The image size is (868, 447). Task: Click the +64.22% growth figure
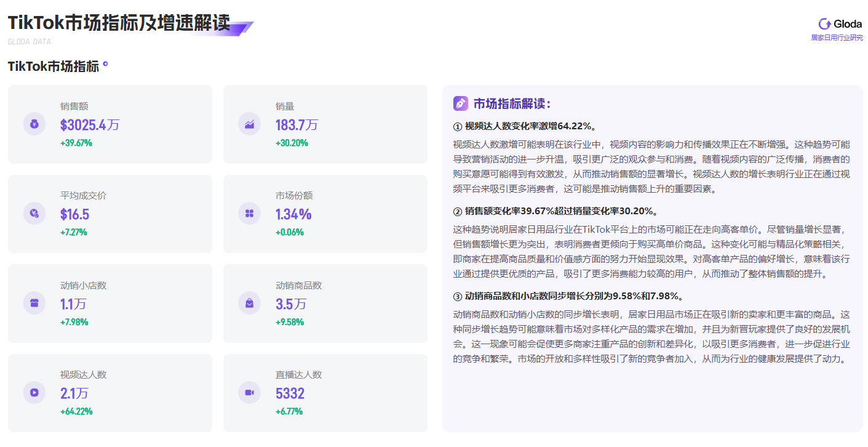point(76,411)
